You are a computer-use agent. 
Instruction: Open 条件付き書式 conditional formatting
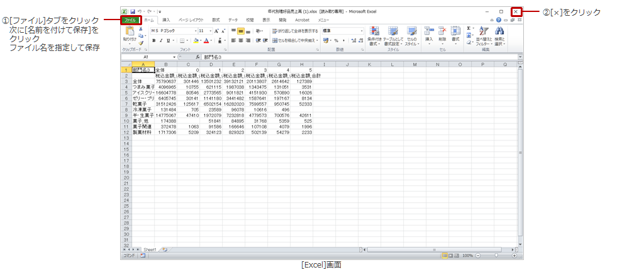(x=374, y=36)
